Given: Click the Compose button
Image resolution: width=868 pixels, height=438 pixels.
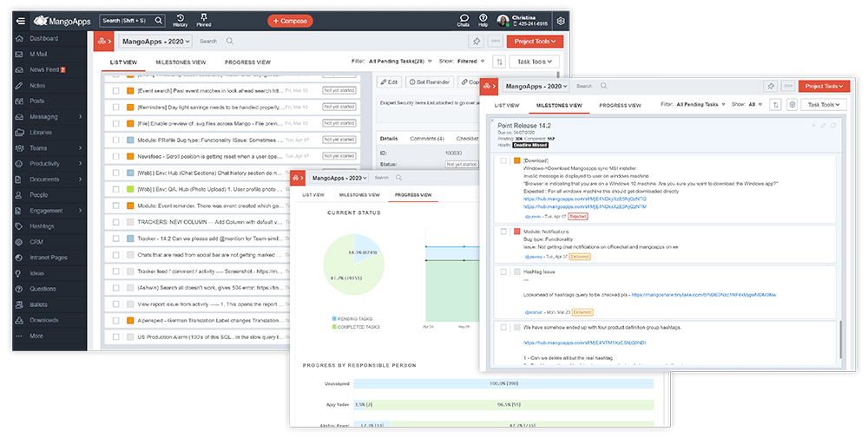Looking at the screenshot, I should tap(290, 21).
